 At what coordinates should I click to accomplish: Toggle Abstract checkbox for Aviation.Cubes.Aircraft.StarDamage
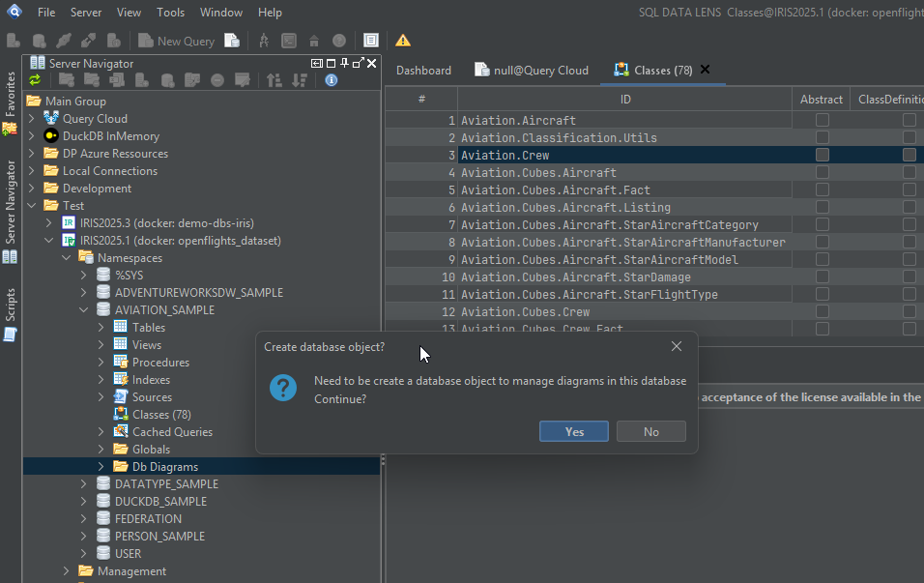(823, 277)
